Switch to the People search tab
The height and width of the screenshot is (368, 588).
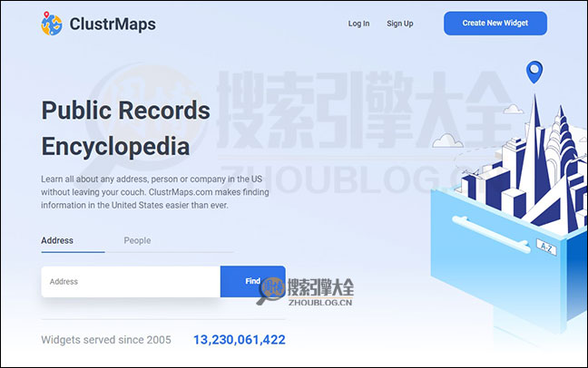point(137,240)
